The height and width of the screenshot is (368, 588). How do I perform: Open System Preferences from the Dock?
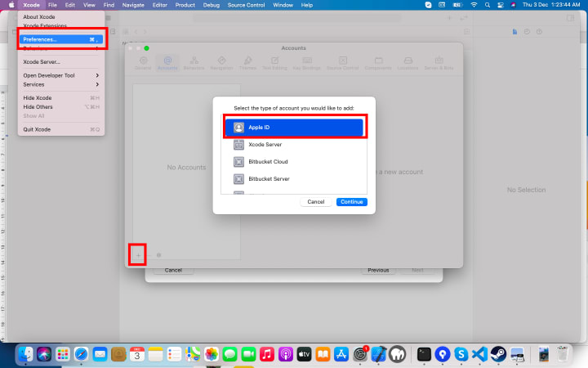pyautogui.click(x=360, y=354)
